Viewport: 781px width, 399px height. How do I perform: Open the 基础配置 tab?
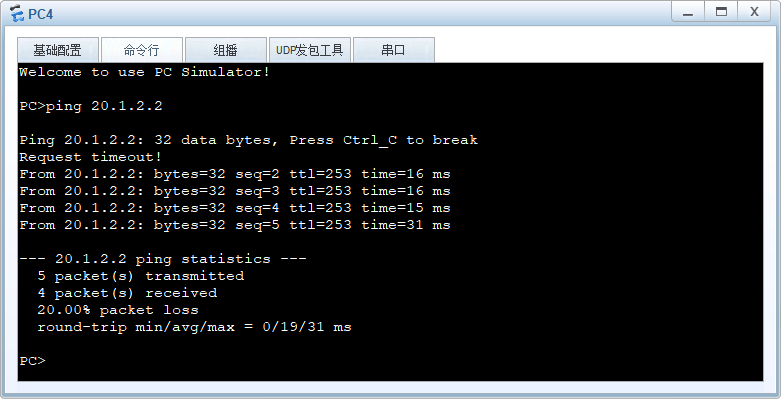point(58,50)
